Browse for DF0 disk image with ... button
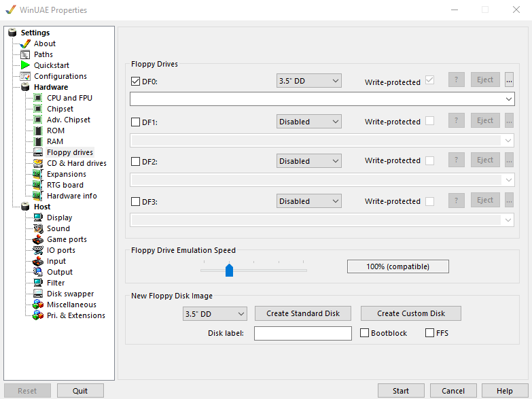Viewport: 532px width, 399px height. pyautogui.click(x=509, y=80)
